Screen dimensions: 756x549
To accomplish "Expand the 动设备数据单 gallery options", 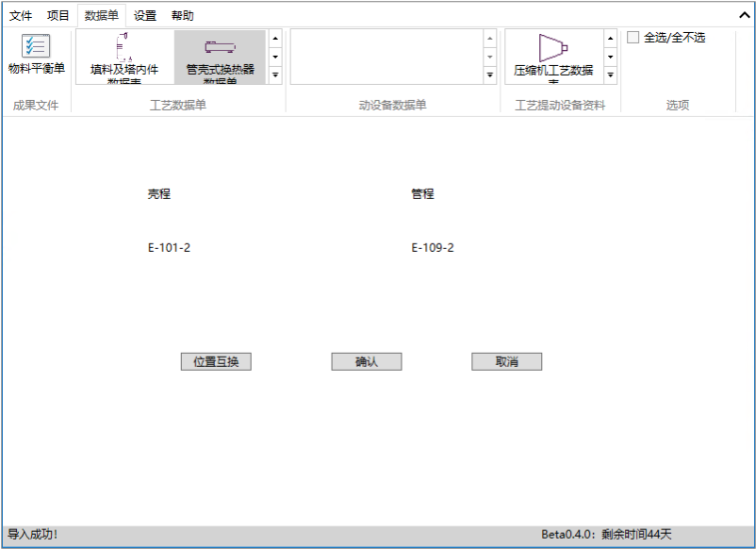I will (489, 74).
